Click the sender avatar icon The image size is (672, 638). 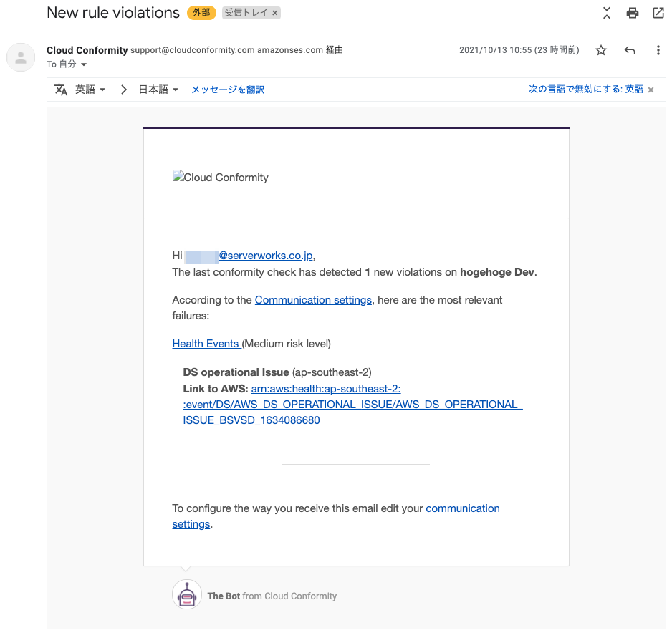tap(21, 57)
